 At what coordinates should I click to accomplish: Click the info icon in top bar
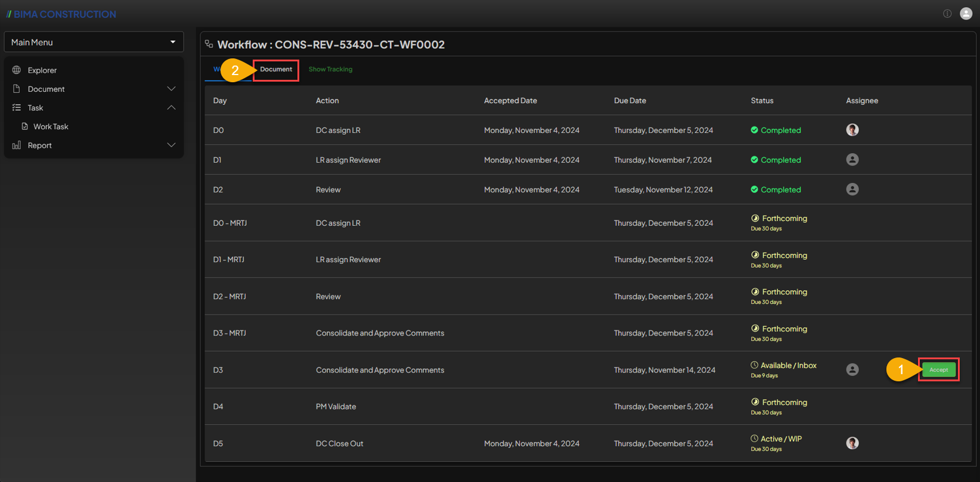[x=947, y=14]
